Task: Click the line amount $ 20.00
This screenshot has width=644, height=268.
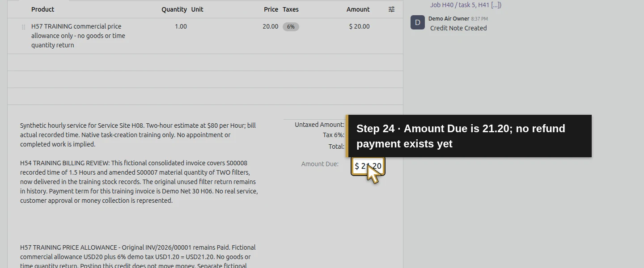Action: (359, 26)
